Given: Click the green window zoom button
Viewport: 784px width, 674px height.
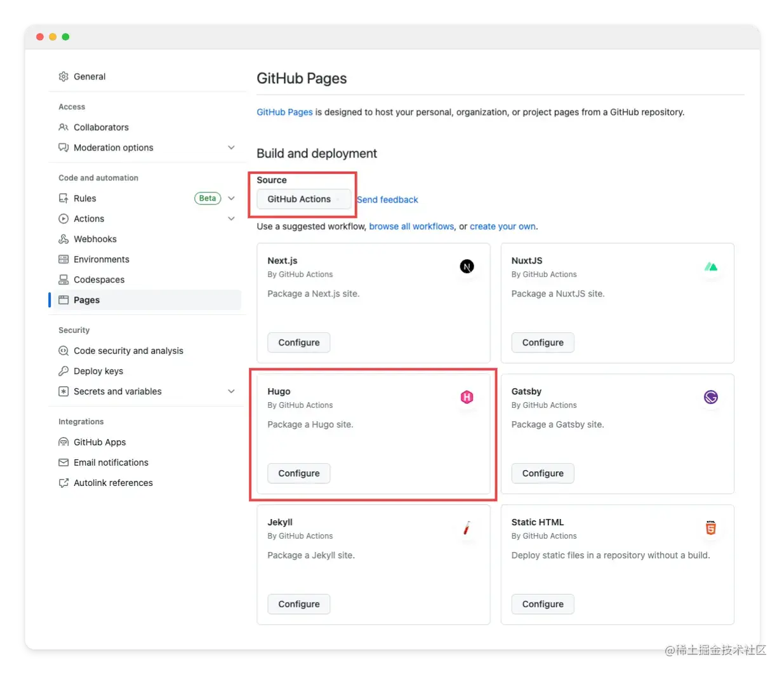Looking at the screenshot, I should tap(65, 37).
